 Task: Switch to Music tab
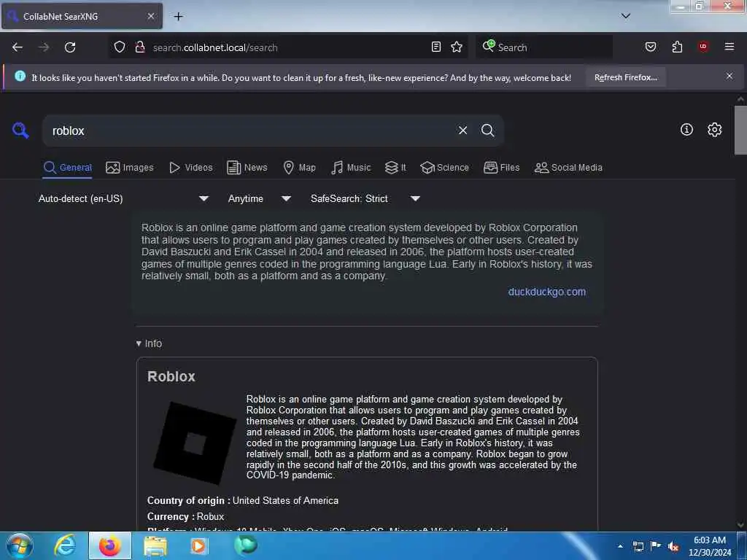(351, 168)
